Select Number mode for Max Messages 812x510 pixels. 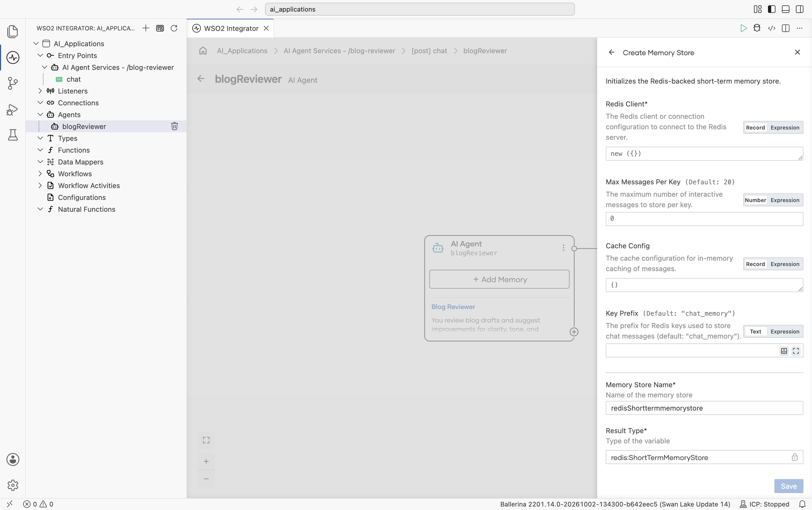point(755,200)
